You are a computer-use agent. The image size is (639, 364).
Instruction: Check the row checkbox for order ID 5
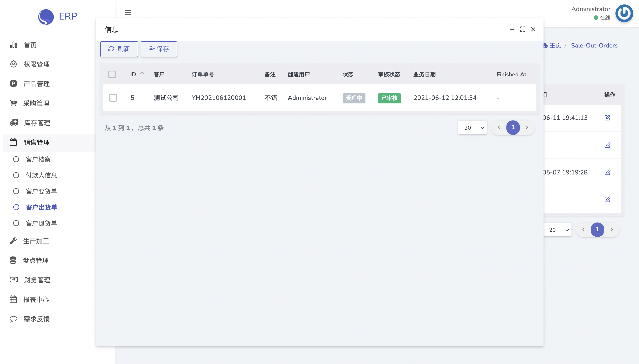tap(113, 98)
